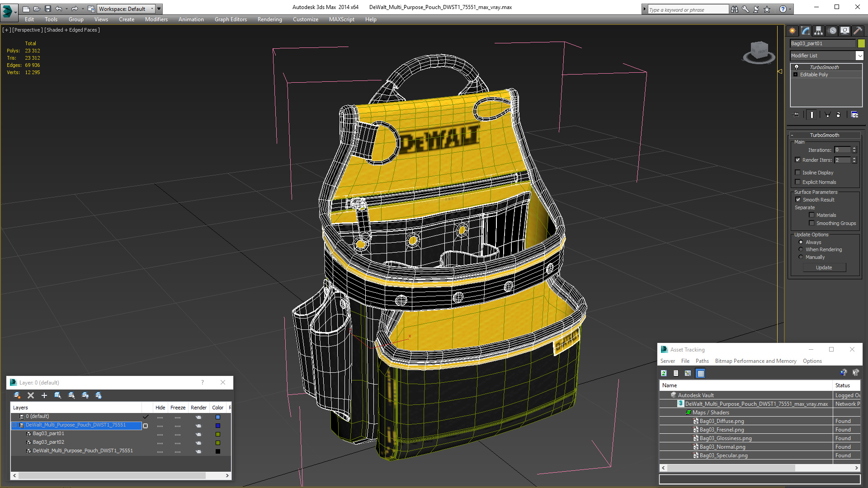
Task: Select When Rendering update option
Action: coord(801,249)
